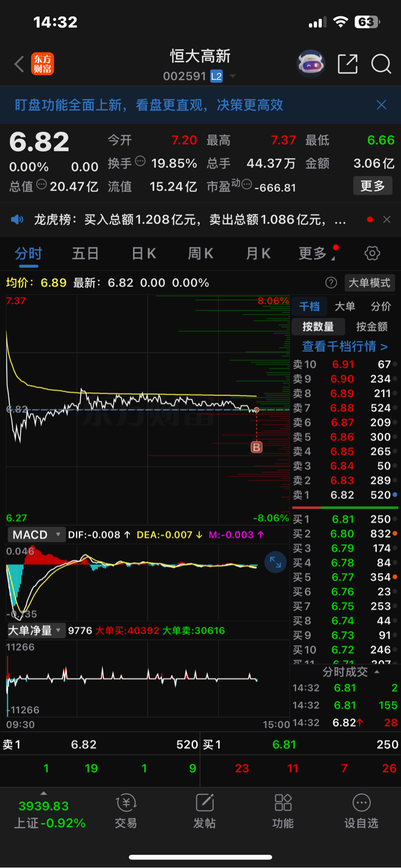The width and height of the screenshot is (401, 868).
Task: Dismiss the 龙虎榜 ticker
Action: click(x=386, y=219)
